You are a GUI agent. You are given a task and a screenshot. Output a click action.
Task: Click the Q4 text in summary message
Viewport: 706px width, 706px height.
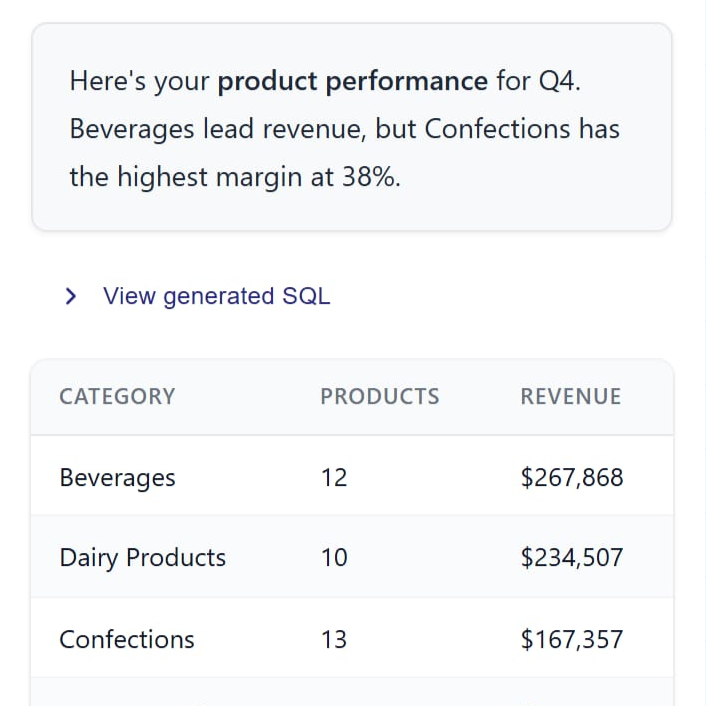pos(558,81)
